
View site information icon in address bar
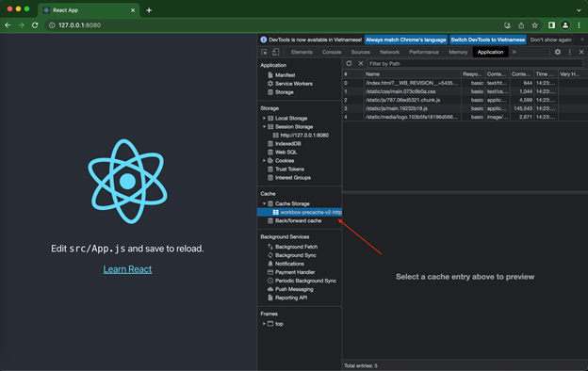pos(52,25)
